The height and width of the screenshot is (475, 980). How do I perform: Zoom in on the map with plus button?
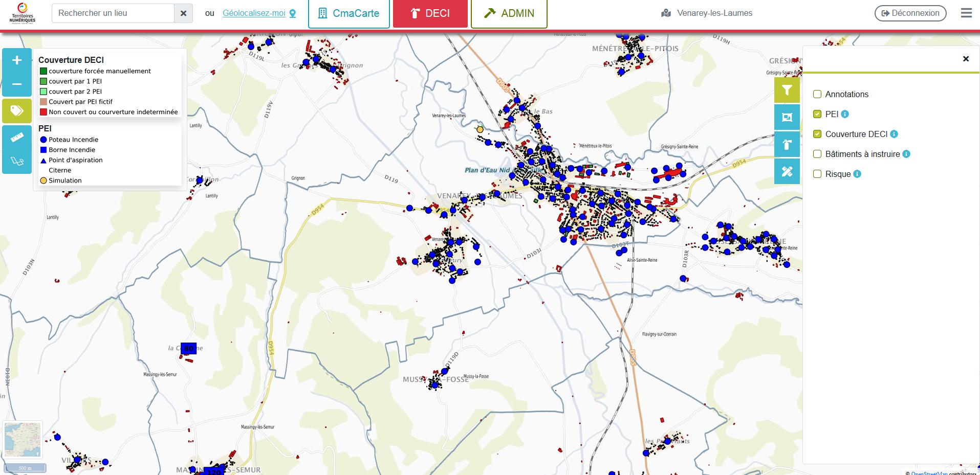[x=17, y=60]
